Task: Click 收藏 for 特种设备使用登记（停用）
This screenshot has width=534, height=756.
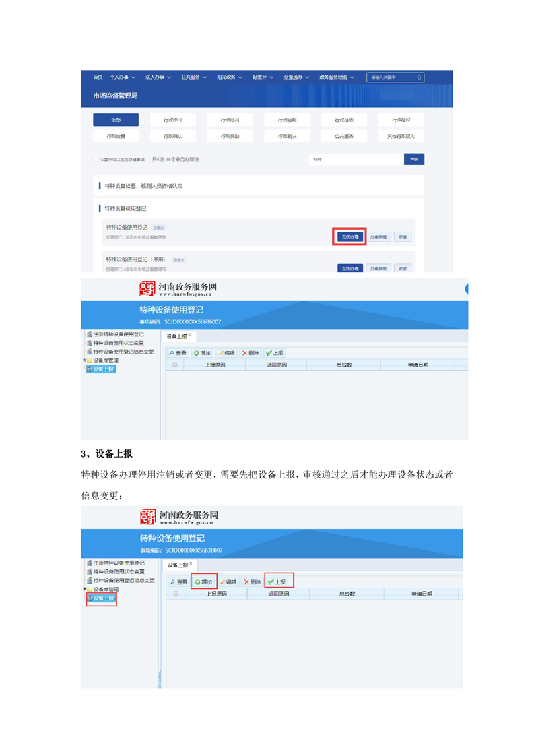Action: pos(403,268)
